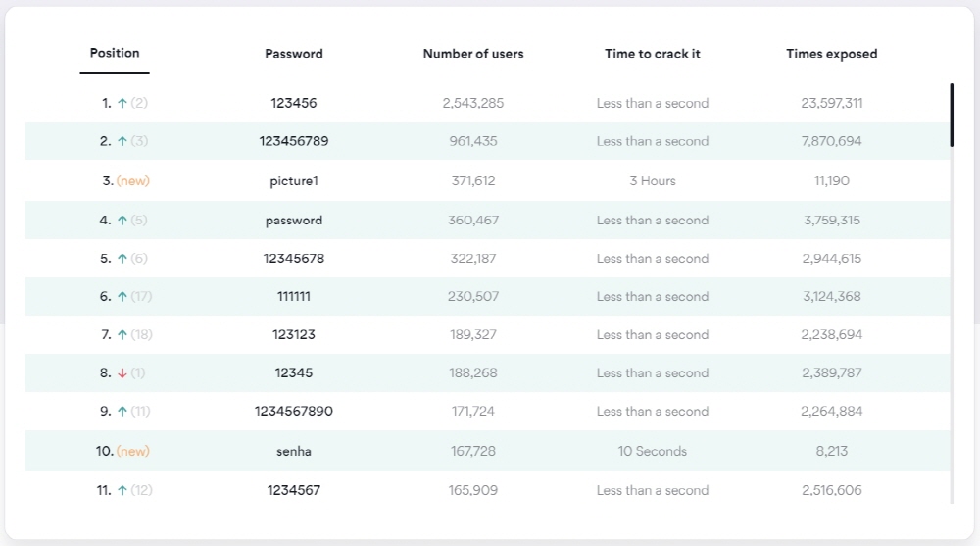Viewport: 980px width, 546px height.
Task: Click the senha password entry
Action: click(293, 452)
